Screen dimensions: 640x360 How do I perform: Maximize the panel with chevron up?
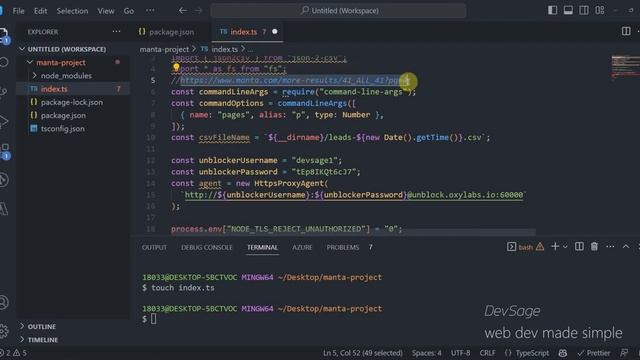click(626, 247)
